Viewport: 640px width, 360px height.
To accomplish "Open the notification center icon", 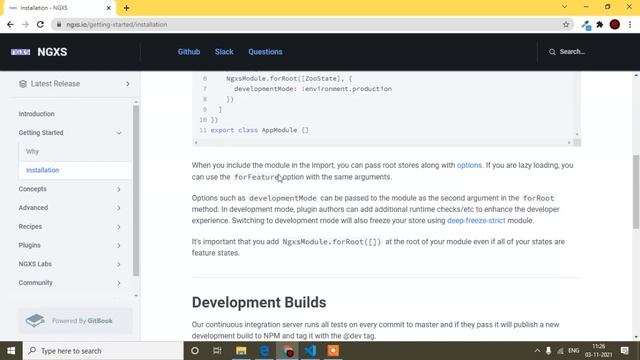I will [624, 351].
